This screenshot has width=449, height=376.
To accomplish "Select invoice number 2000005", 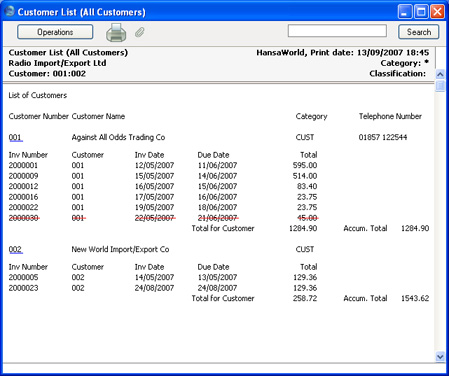I will (x=23, y=277).
